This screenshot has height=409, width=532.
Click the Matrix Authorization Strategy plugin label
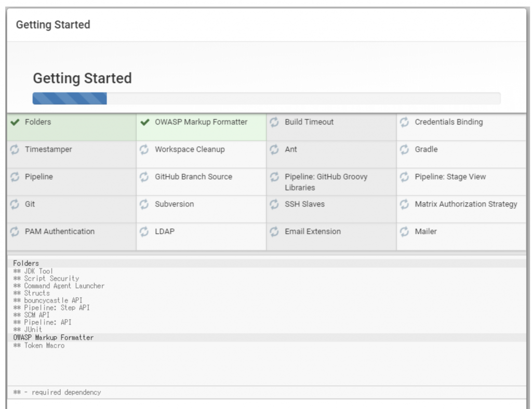coord(465,204)
